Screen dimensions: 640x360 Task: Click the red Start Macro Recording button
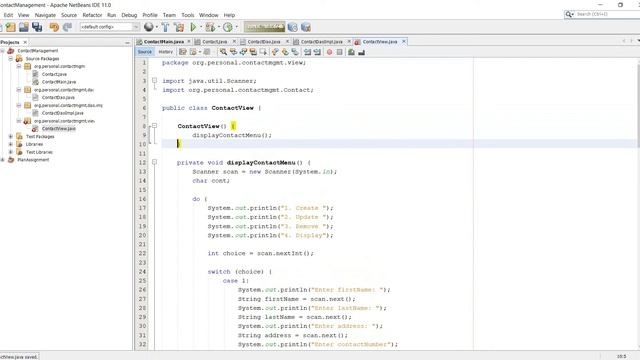[329, 52]
